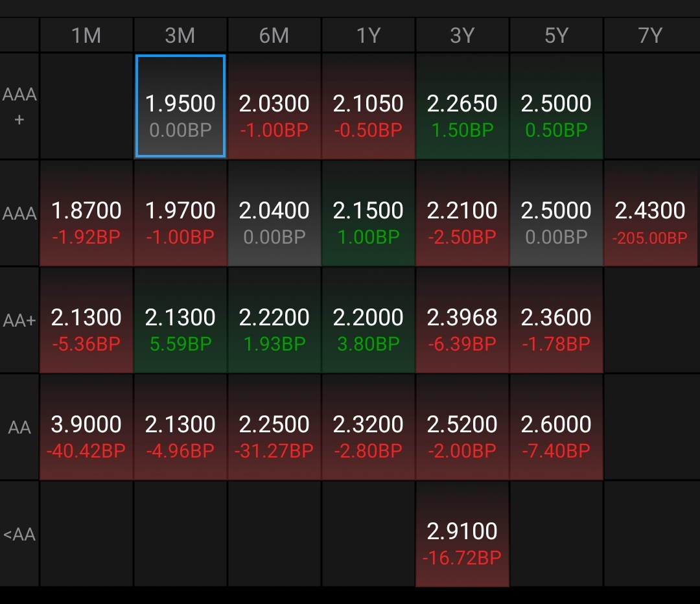
Task: Open the AAA 1M cell showing 1.8700
Action: click(86, 213)
